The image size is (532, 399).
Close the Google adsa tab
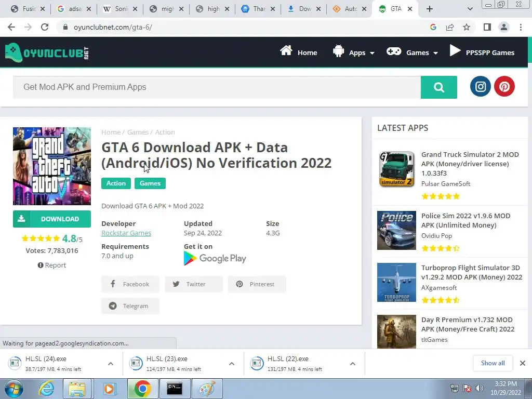[x=88, y=9]
